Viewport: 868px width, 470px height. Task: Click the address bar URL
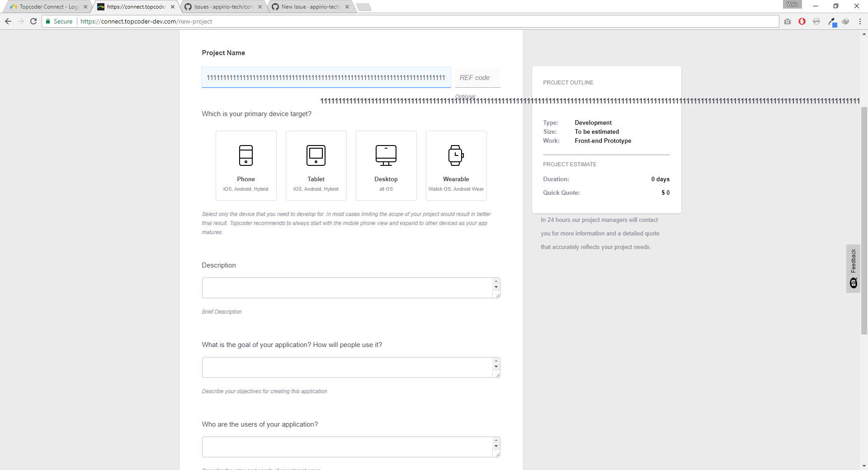[146, 21]
